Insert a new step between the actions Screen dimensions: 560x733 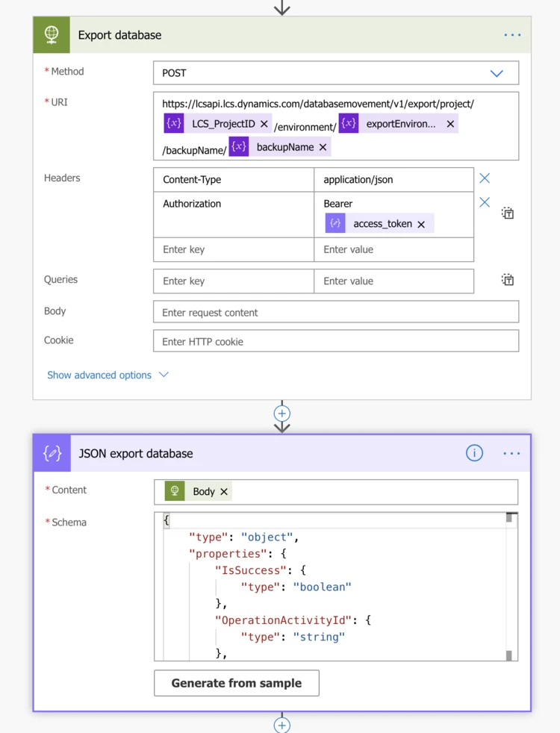[x=281, y=413]
